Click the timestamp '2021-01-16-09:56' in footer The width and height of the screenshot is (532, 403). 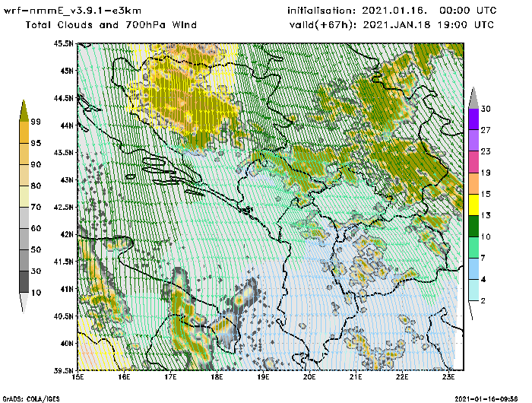tap(486, 399)
